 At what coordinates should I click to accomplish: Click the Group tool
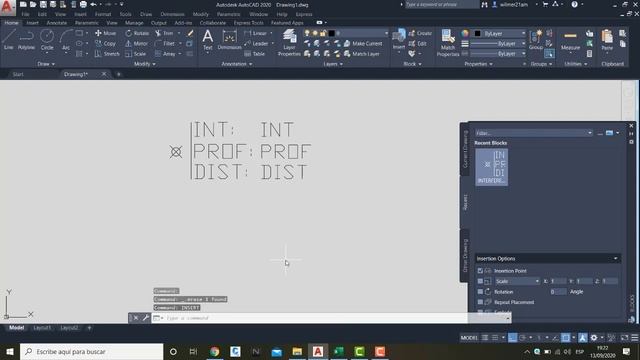tap(536, 40)
